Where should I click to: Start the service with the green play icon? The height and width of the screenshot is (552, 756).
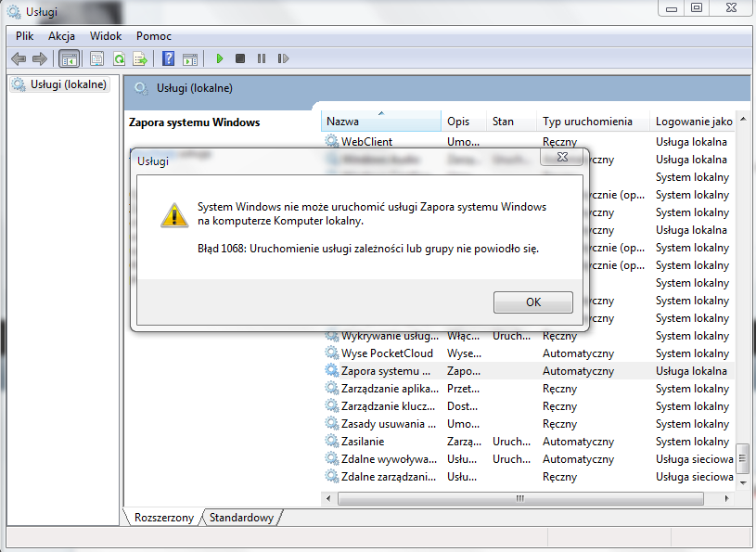(x=219, y=58)
